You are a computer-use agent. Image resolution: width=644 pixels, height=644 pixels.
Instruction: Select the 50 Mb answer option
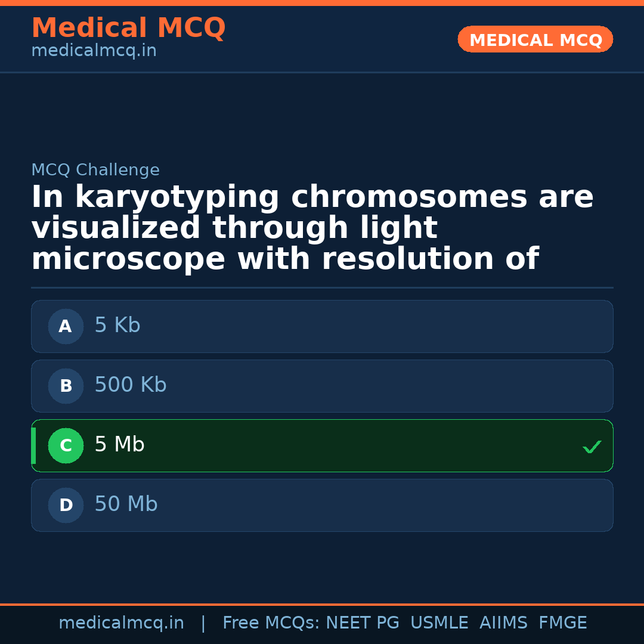pyautogui.click(x=322, y=505)
